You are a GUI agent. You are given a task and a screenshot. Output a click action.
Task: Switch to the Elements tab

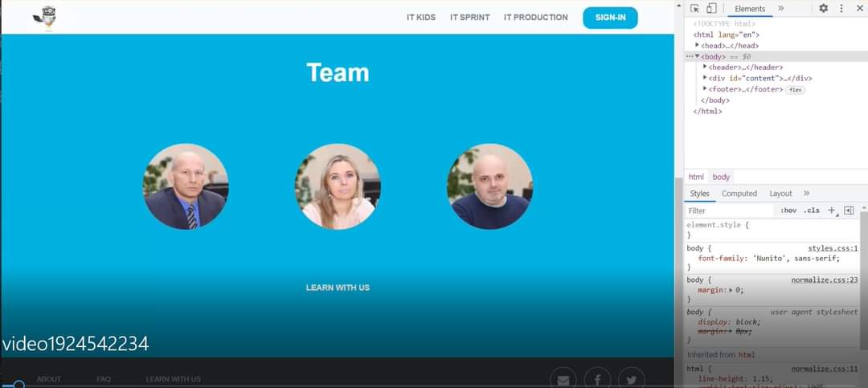[750, 8]
